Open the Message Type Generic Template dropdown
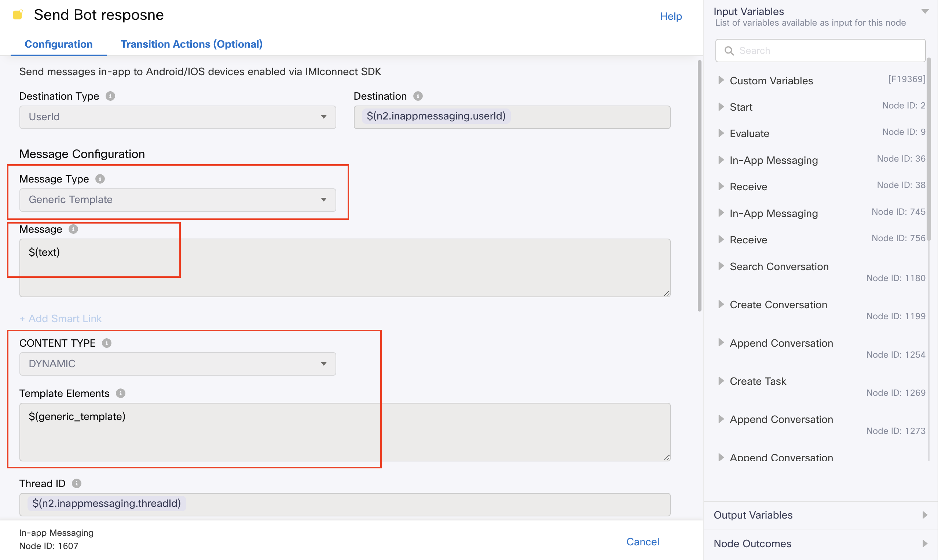Image resolution: width=938 pixels, height=560 pixels. pos(178,200)
